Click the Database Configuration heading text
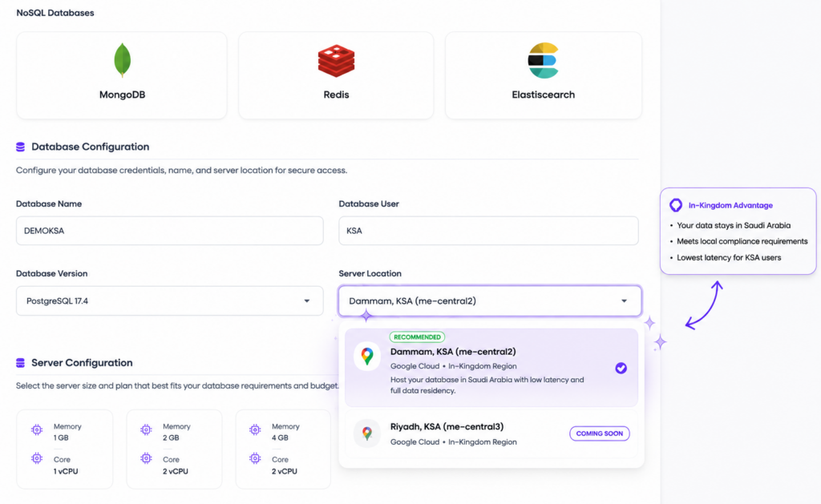Image resolution: width=821 pixels, height=504 pixels. [x=90, y=147]
